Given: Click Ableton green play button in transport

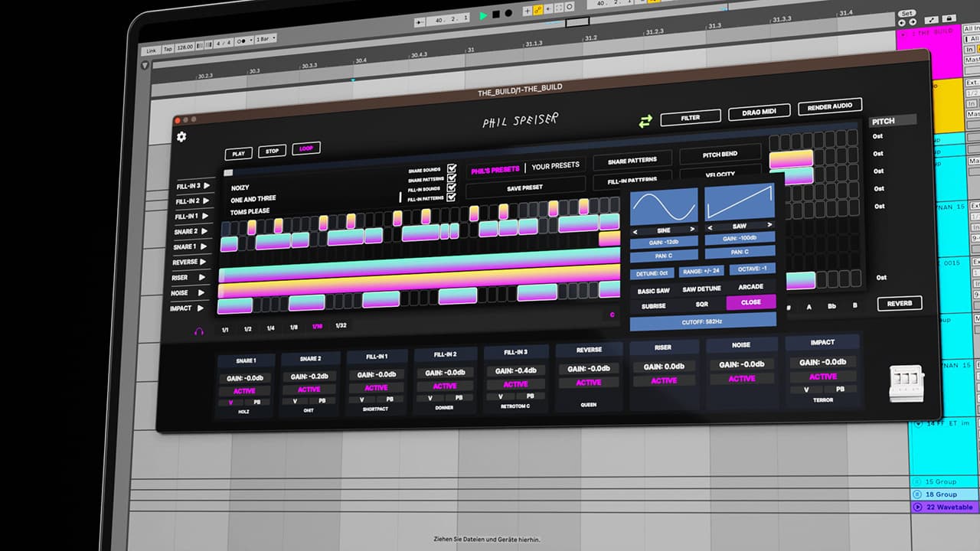Looking at the screenshot, I should pyautogui.click(x=483, y=15).
